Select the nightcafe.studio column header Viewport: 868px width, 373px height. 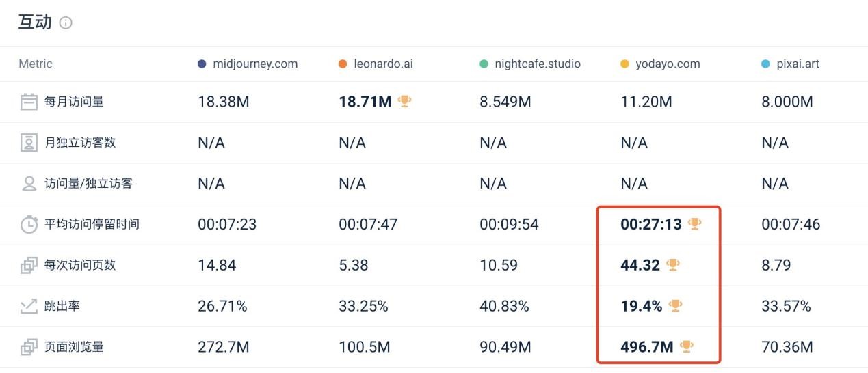click(537, 64)
